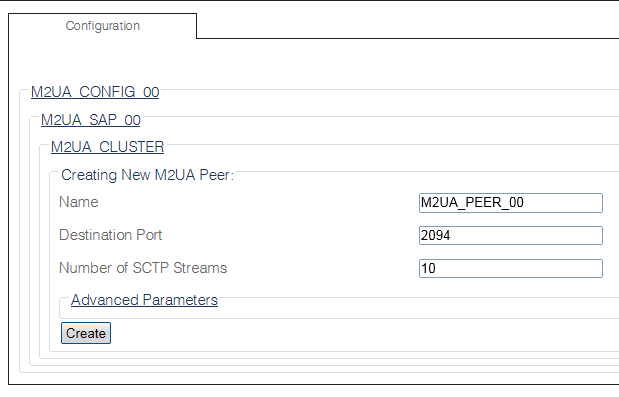Screen dimensions: 619x397
Task: Click the Number of SCTP Streams label
Action: click(x=143, y=268)
